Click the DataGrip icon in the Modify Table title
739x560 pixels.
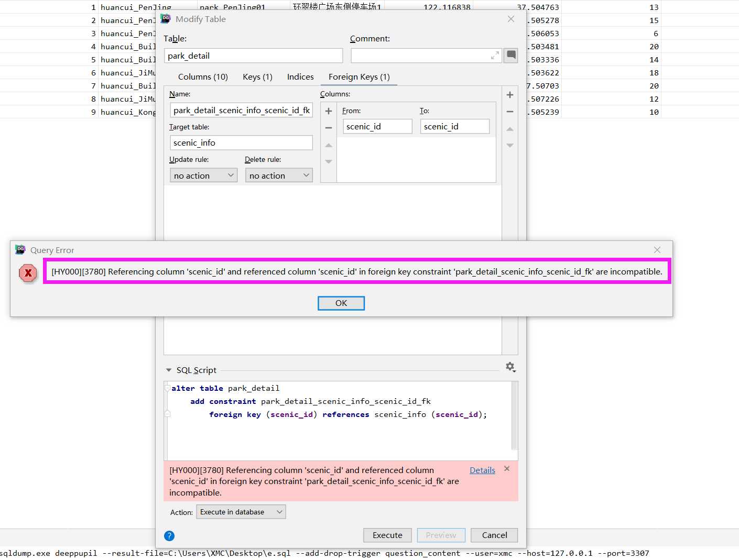pyautogui.click(x=166, y=18)
